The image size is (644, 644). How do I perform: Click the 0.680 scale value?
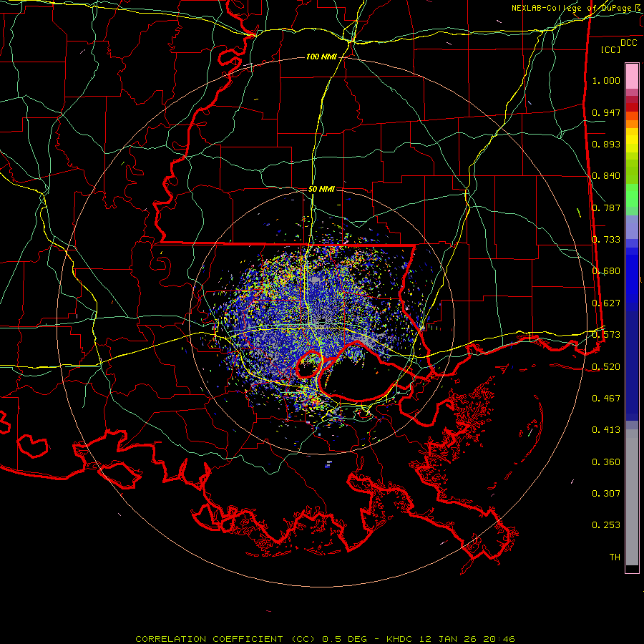coord(606,271)
